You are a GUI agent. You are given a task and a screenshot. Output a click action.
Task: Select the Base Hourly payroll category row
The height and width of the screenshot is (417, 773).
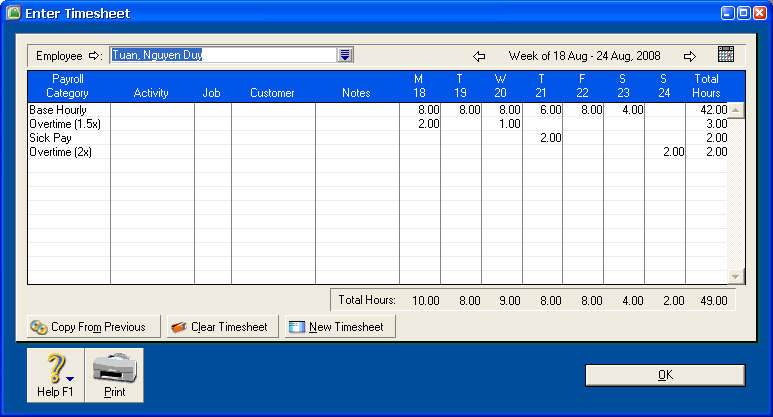point(57,110)
